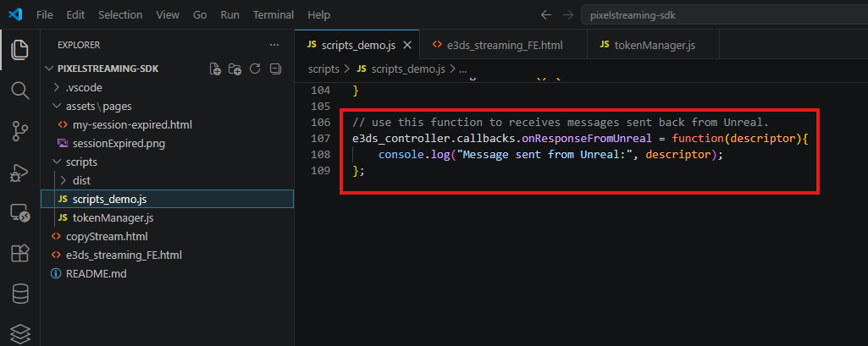Click the "Message sent from Unreal:" string

click(543, 156)
